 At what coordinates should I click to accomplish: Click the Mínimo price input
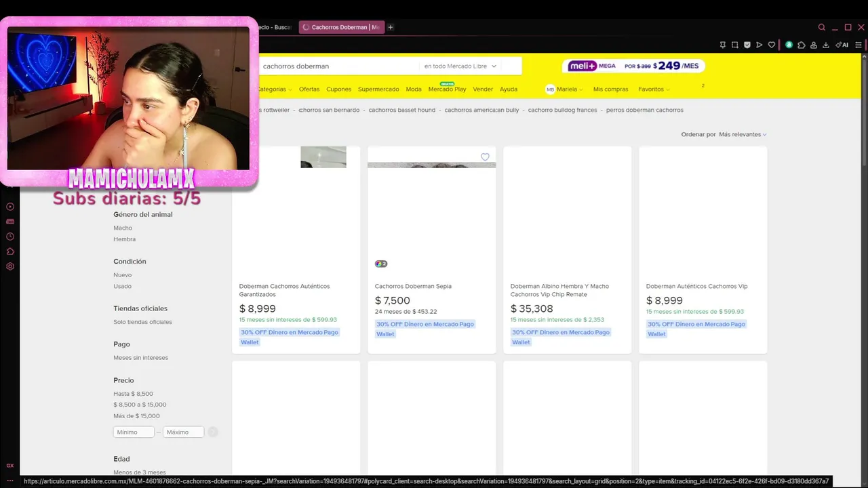134,432
